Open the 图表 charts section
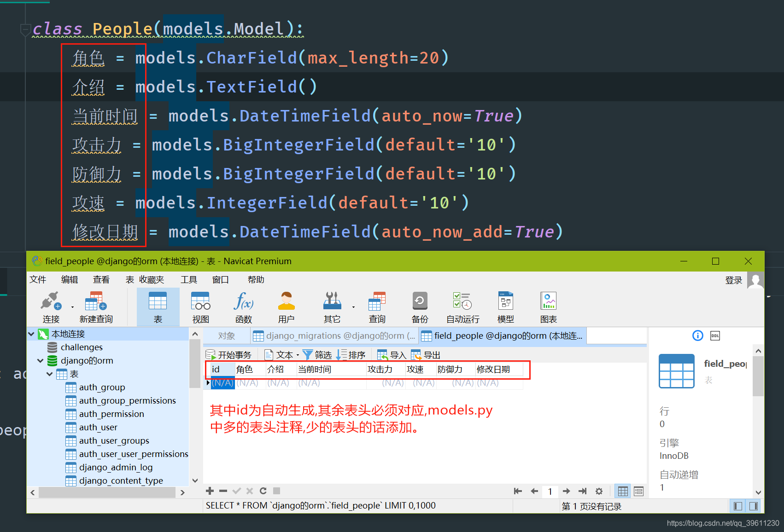784x532 pixels. tap(548, 307)
